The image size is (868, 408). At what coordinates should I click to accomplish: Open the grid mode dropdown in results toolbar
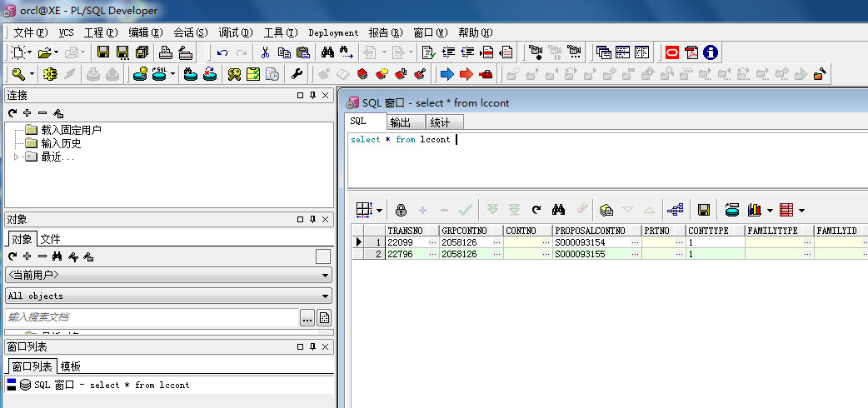pos(379,211)
